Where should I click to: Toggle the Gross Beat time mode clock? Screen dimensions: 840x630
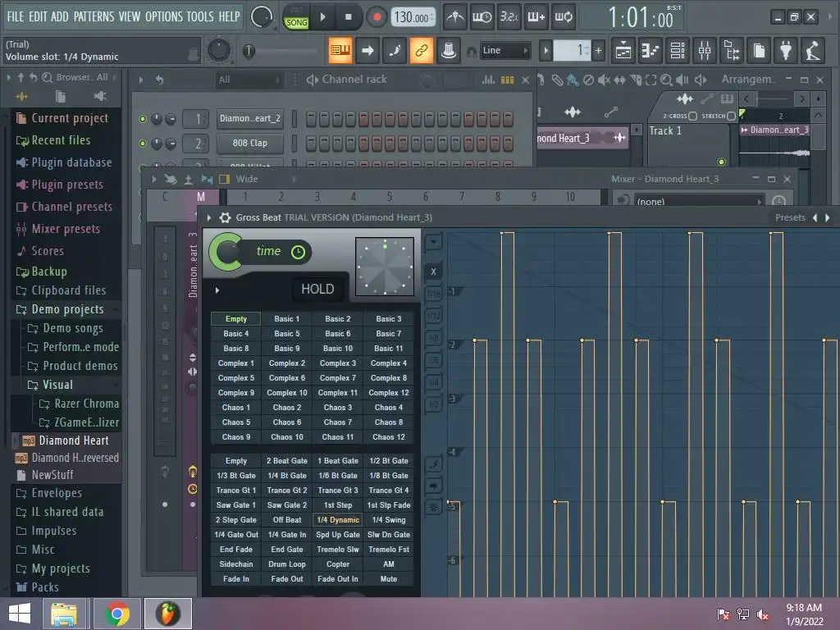pyautogui.click(x=298, y=252)
